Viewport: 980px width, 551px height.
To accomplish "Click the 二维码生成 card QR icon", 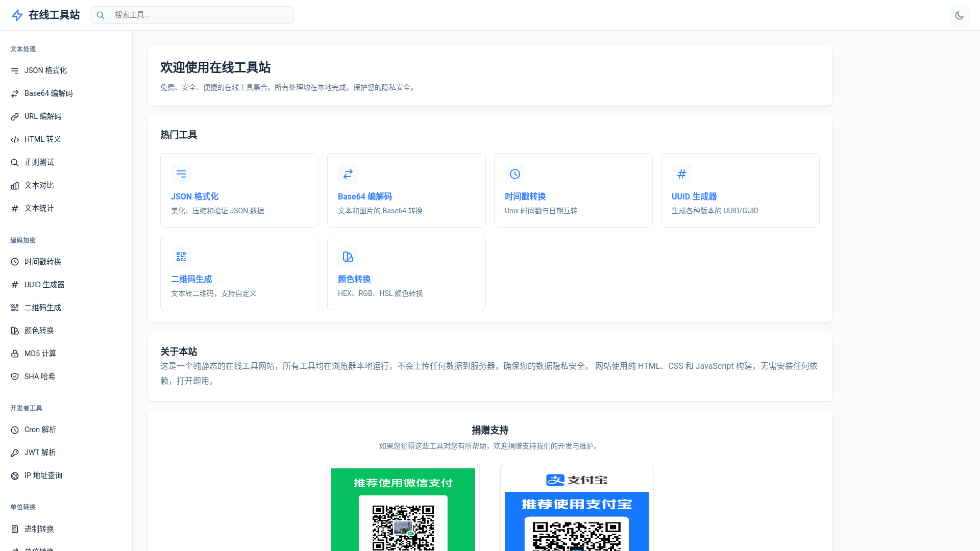I will point(181,257).
